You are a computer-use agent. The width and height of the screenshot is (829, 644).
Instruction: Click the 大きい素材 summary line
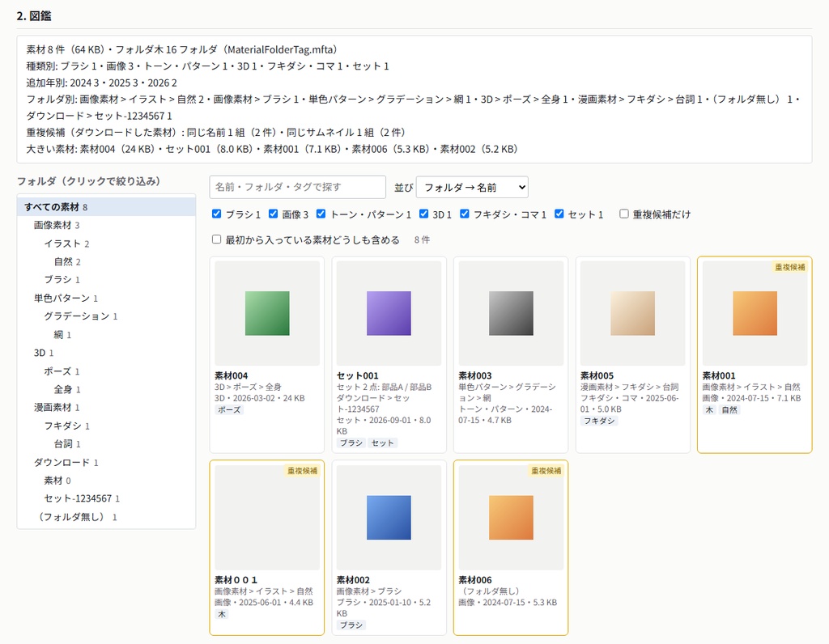272,149
